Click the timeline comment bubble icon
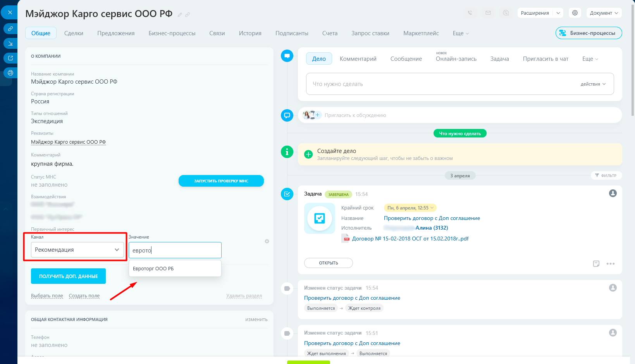Screen dimensions: 635x364 coord(287,115)
